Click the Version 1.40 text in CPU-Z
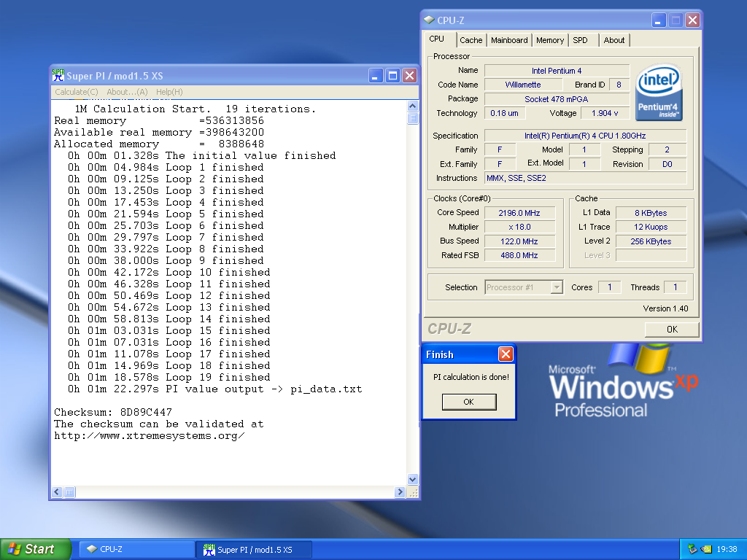This screenshot has width=747, height=560. pos(665,308)
